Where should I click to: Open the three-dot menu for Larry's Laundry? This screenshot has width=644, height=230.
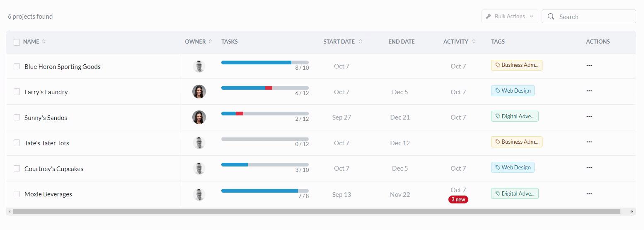pyautogui.click(x=589, y=91)
